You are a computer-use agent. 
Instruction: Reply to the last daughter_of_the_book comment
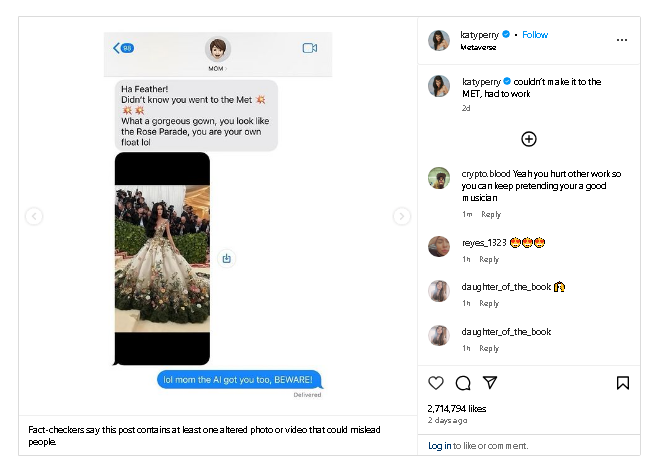489,348
